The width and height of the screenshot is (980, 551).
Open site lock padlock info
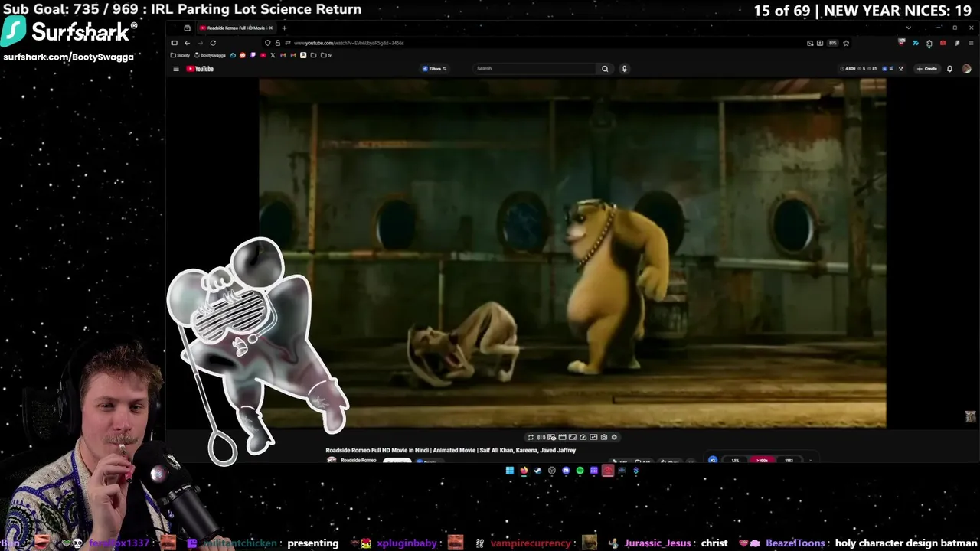(277, 43)
